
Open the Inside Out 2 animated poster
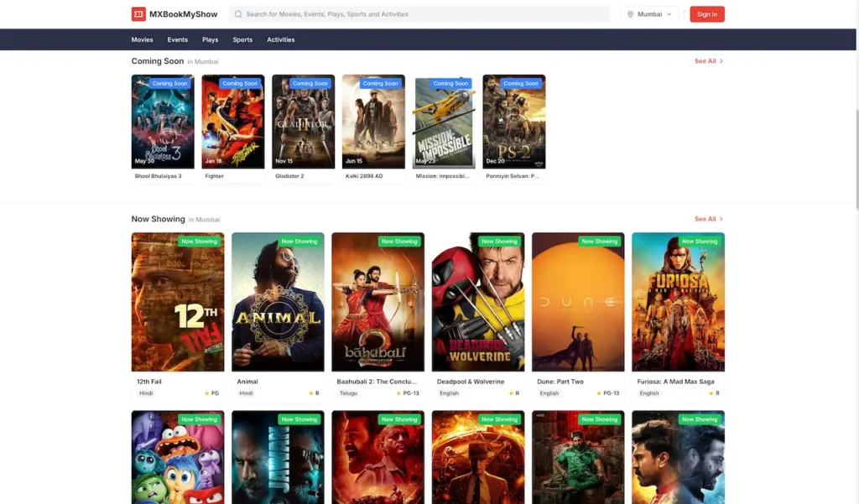(x=178, y=457)
